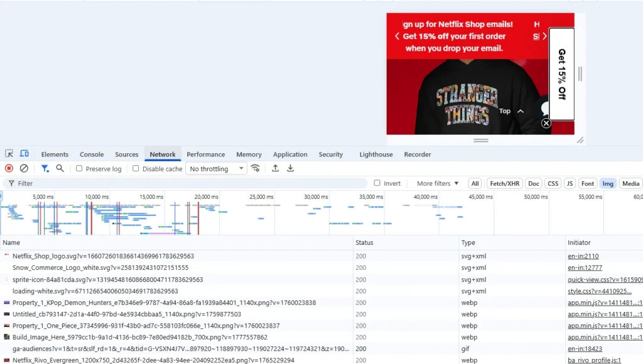Image resolution: width=643 pixels, height=364 pixels.
Task: Toggle the Img type filter
Action: point(608,183)
